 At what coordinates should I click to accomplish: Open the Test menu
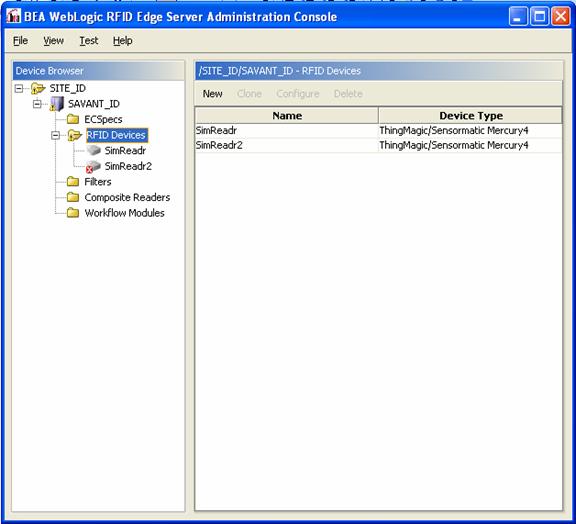pos(89,40)
